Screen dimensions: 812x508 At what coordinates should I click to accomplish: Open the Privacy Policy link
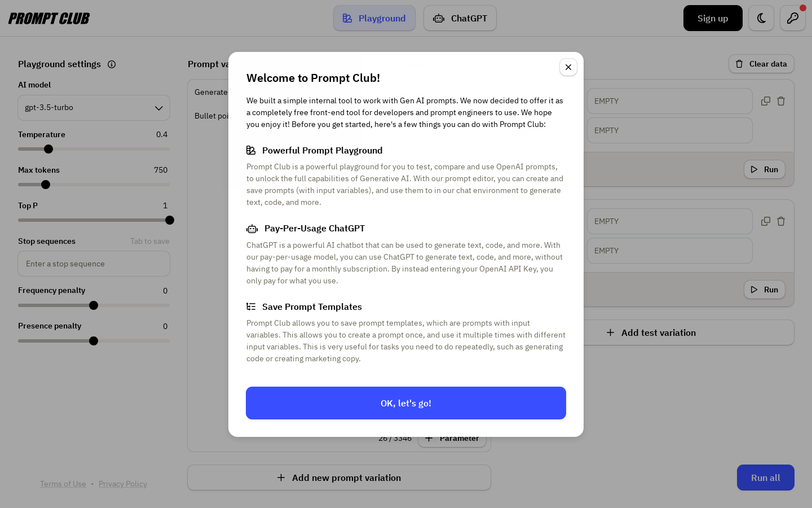click(123, 484)
